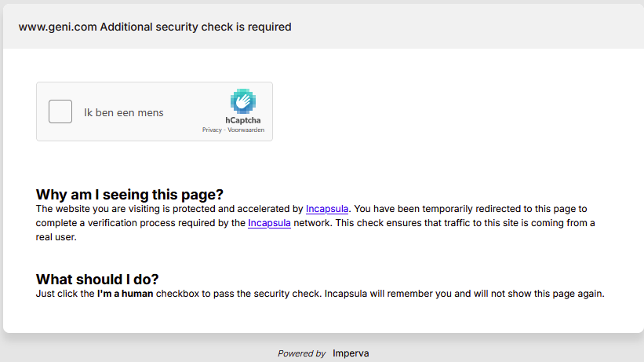Viewport: 644px width, 362px height.
Task: Click "www.geni.com" in the page header
Action: 53,27
